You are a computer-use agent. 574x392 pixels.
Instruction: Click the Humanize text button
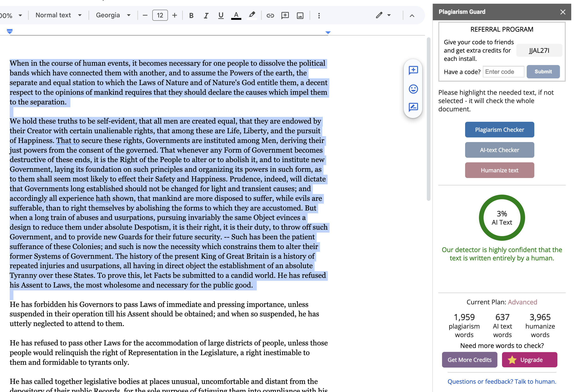click(x=499, y=170)
